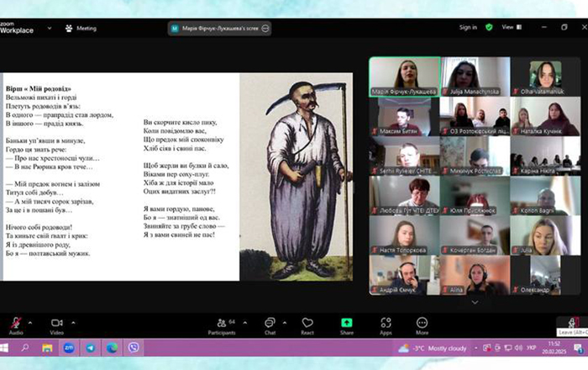Viewport: 588px width, 370px height.
Task: Open Telegram from the Windows taskbar
Action: [x=91, y=348]
